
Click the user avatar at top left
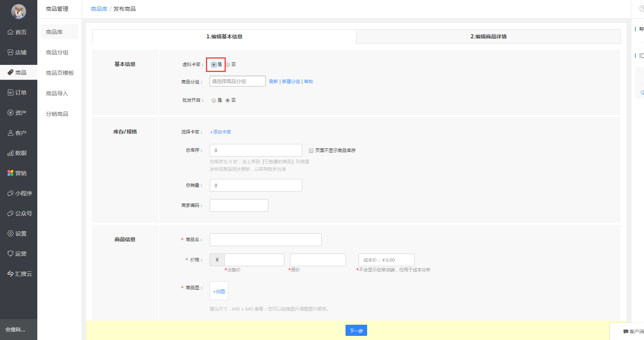[18, 12]
